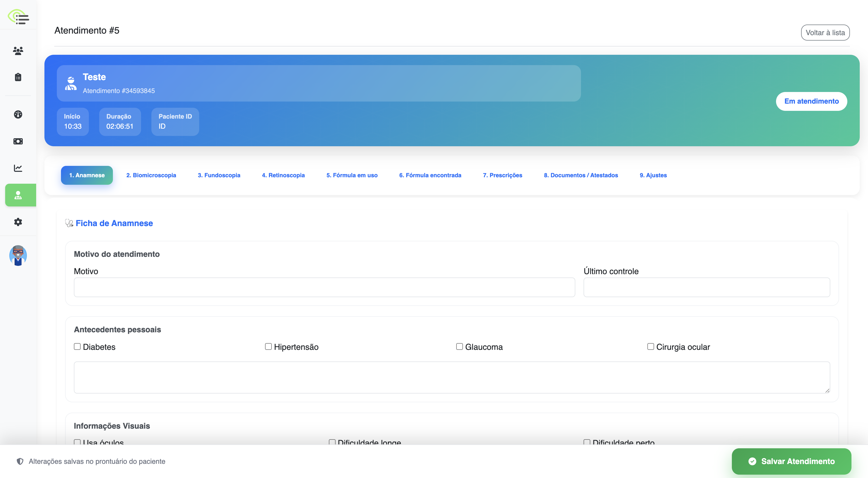This screenshot has height=478, width=868.
Task: Open the settings gear sidebar icon
Action: pos(18,222)
